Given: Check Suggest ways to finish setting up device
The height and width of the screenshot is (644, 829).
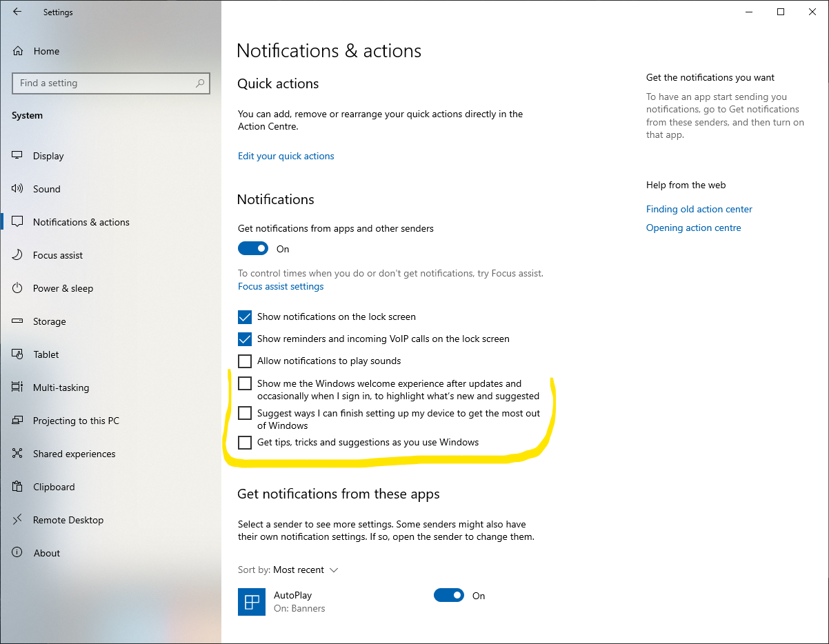Looking at the screenshot, I should click(245, 413).
